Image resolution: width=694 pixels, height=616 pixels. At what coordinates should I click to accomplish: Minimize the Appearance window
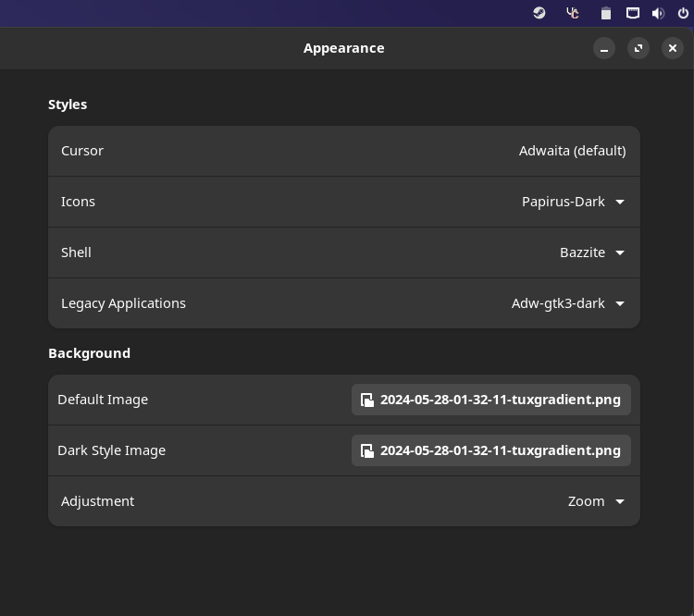click(604, 48)
